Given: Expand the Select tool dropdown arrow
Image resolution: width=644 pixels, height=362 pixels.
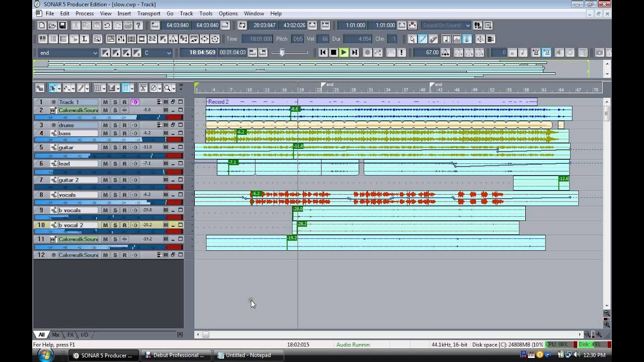Looking at the screenshot, I should pyautogui.click(x=59, y=88).
